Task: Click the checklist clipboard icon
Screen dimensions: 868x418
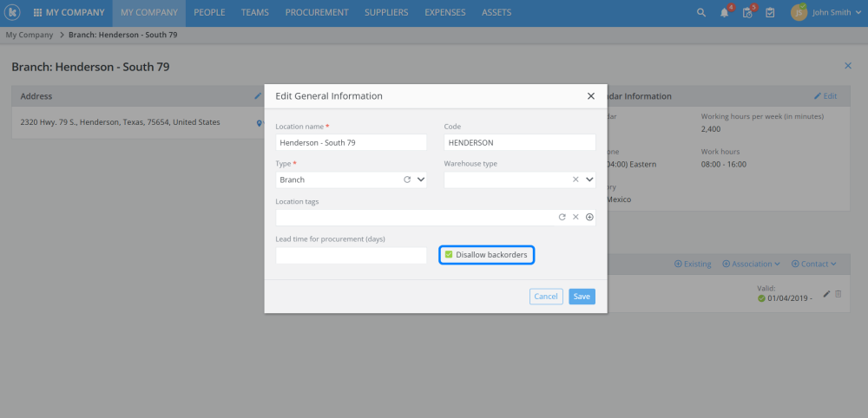Action: [x=769, y=13]
